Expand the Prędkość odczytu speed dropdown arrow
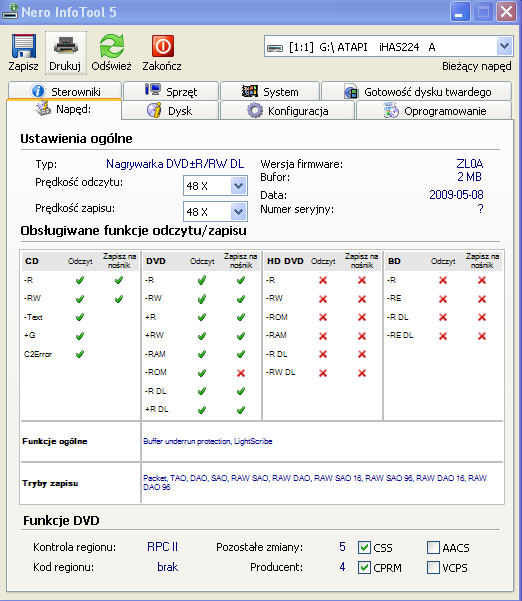 239,186
